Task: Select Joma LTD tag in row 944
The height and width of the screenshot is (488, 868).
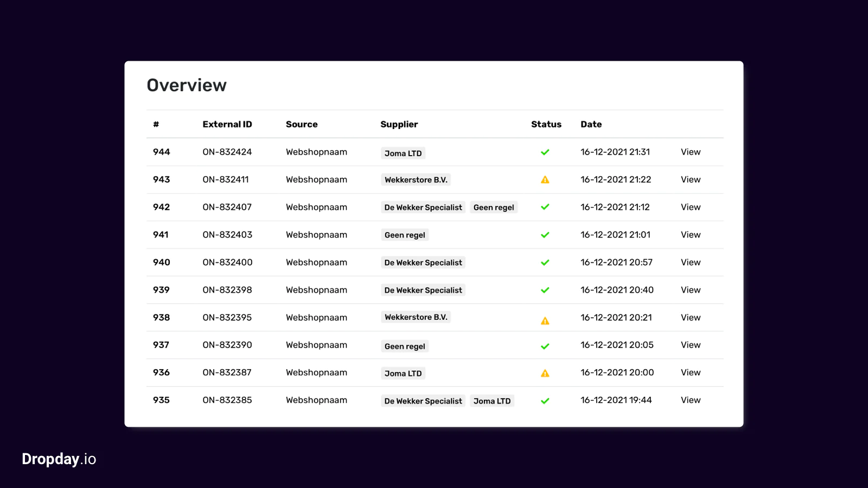Action: point(403,153)
